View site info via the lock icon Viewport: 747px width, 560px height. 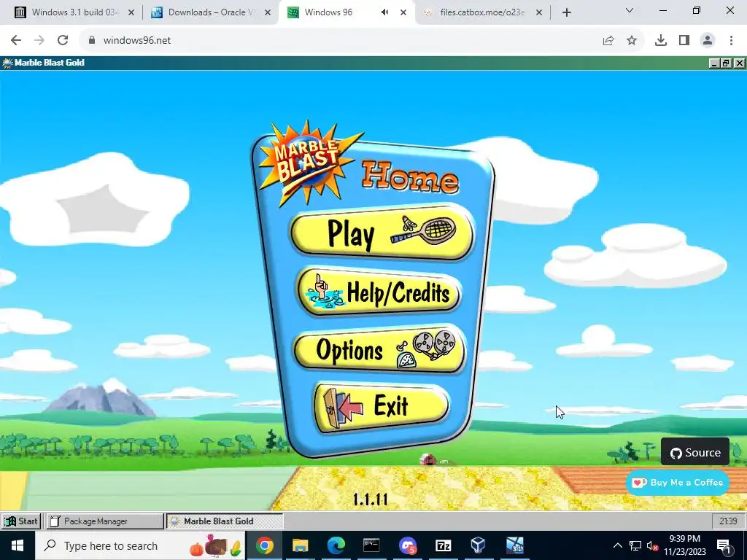click(92, 40)
